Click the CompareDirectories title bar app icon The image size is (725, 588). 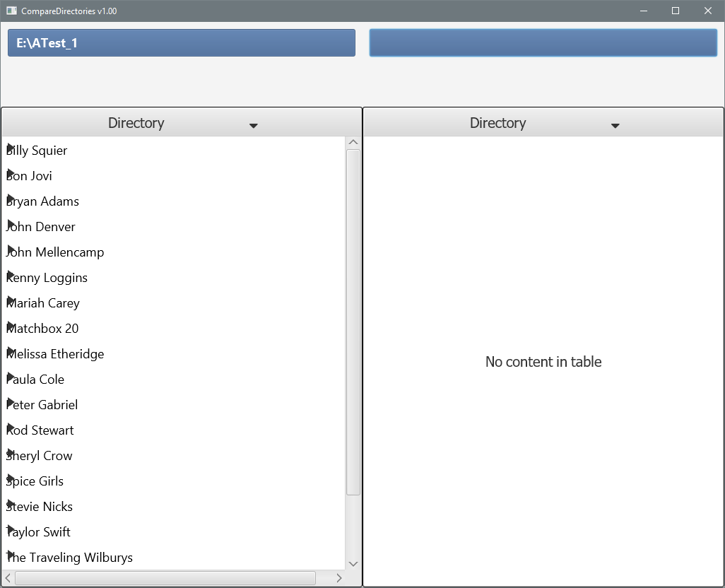(11, 11)
